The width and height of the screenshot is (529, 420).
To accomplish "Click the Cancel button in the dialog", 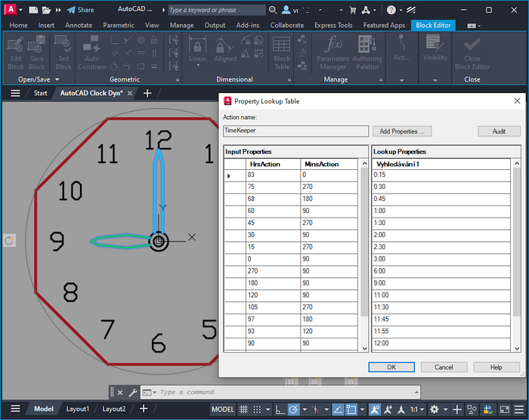I will pyautogui.click(x=444, y=367).
